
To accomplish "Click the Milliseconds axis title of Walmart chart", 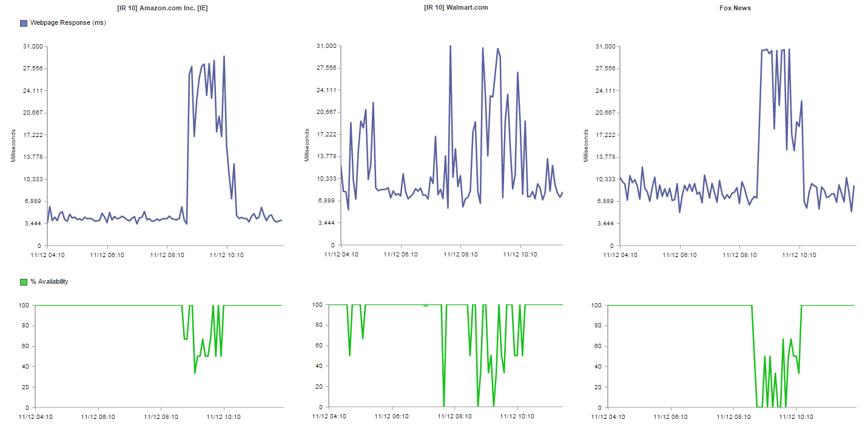I will coord(307,146).
